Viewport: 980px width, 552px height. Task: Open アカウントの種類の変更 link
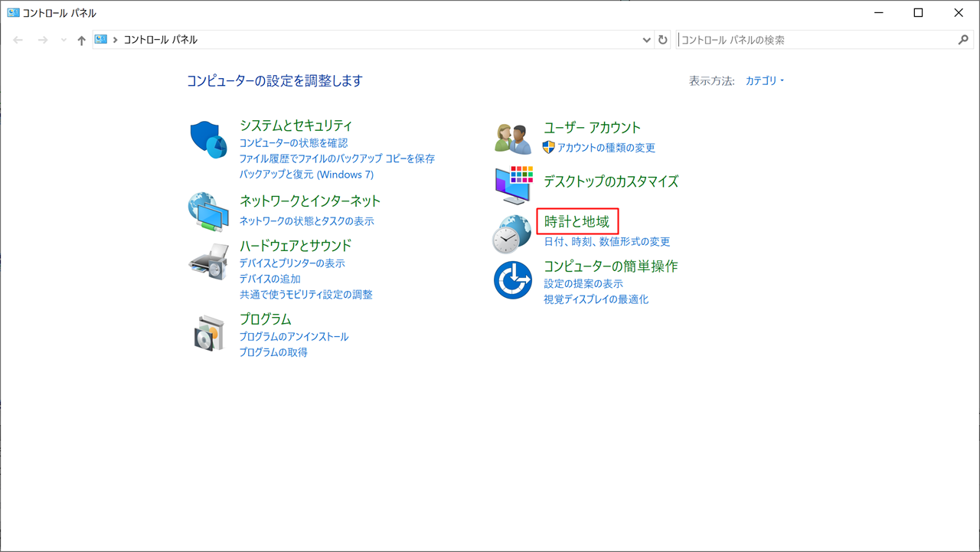[x=606, y=148]
